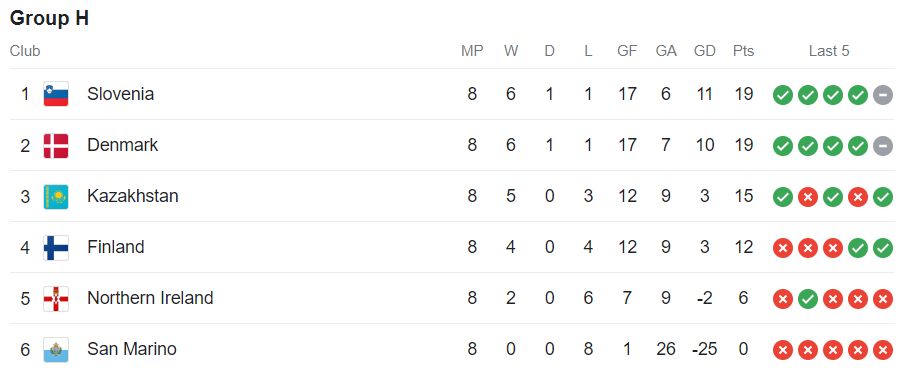
Task: Click the Last 5 column header
Action: coord(829,51)
